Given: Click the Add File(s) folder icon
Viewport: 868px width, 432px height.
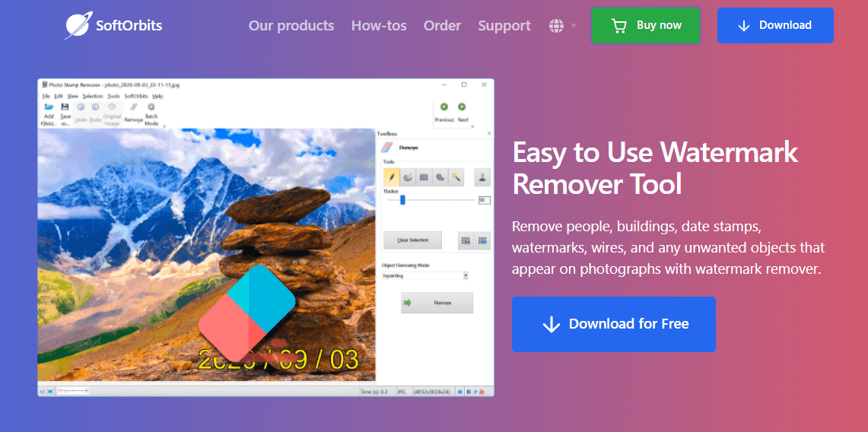Looking at the screenshot, I should pos(49,106).
